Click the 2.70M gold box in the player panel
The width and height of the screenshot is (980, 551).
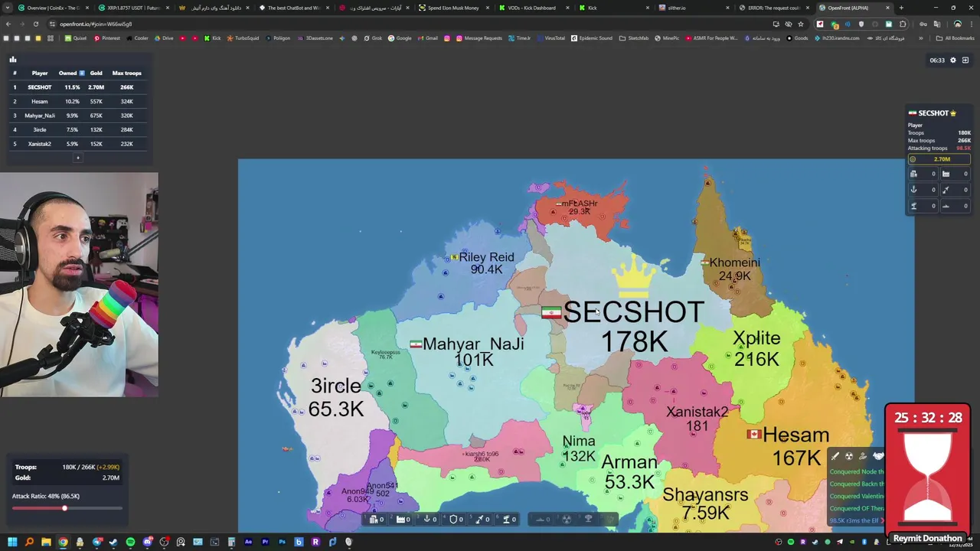pyautogui.click(x=939, y=159)
